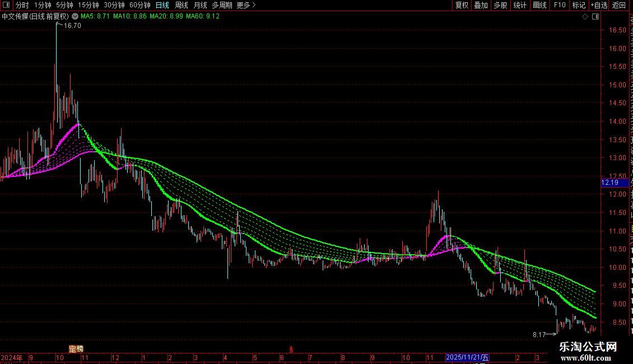Image resolution: width=633 pixels, height=364 pixels.
Task: Open the 多周期 multi-period view
Action: coord(222,5)
